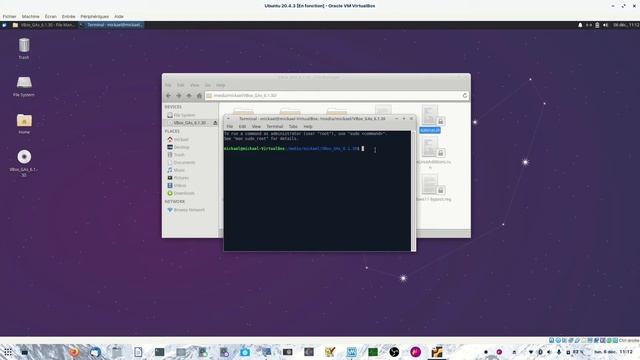This screenshot has width=640, height=360.
Task: Select the VBoxLinuxAdditions.run file
Action: coord(433,153)
